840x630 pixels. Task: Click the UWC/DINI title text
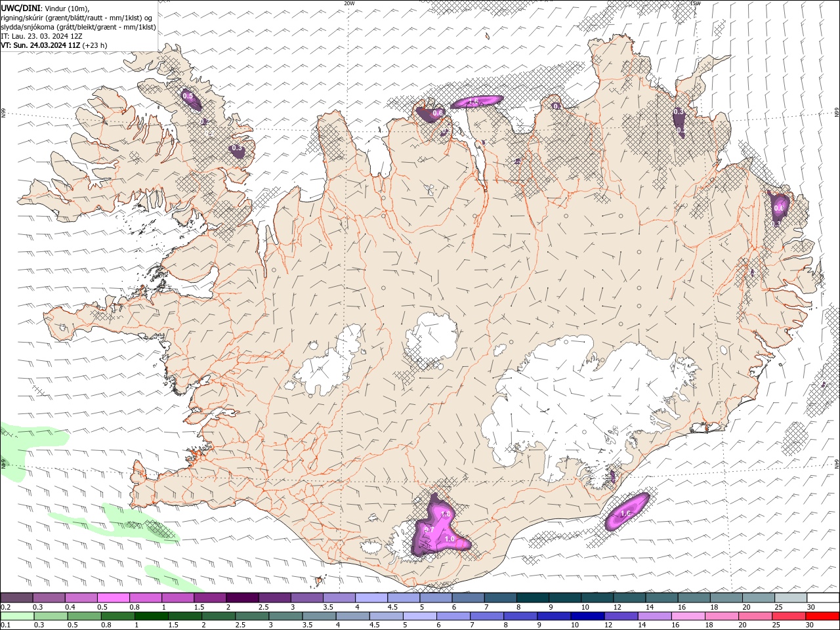click(x=20, y=8)
